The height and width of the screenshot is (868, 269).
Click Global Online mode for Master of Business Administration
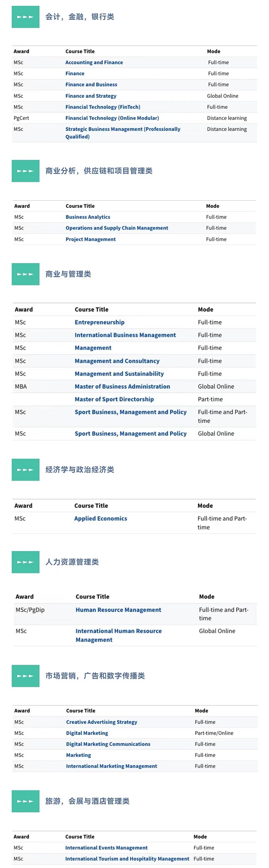click(216, 387)
